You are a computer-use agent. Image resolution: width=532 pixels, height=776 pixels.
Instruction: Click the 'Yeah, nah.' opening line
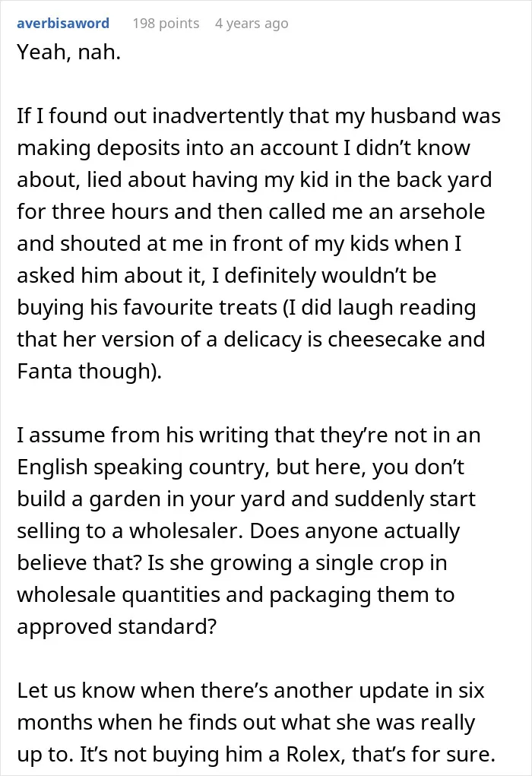pos(69,52)
